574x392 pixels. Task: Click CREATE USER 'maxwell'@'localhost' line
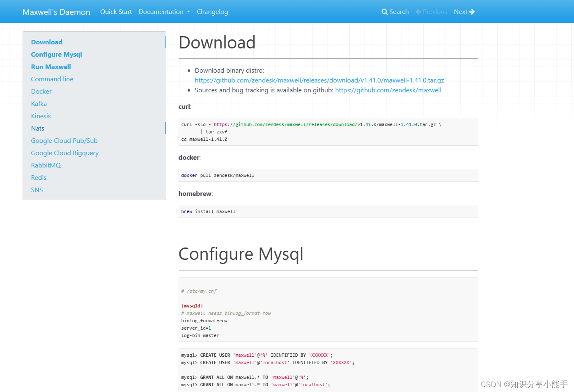[268, 362]
